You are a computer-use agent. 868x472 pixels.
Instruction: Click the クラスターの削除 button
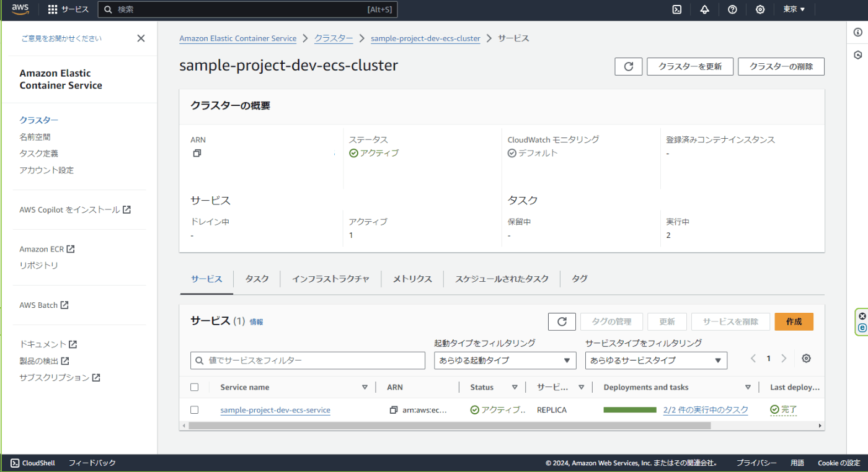(781, 66)
